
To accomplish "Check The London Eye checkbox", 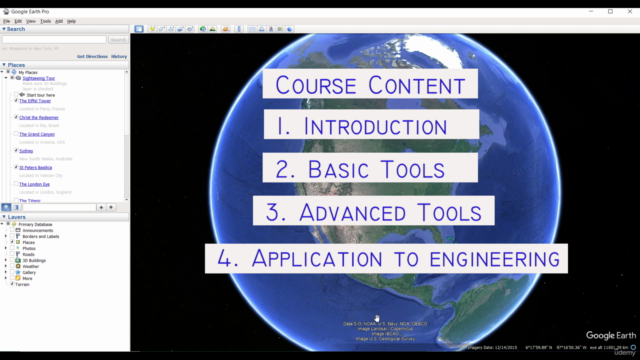I will [16, 184].
